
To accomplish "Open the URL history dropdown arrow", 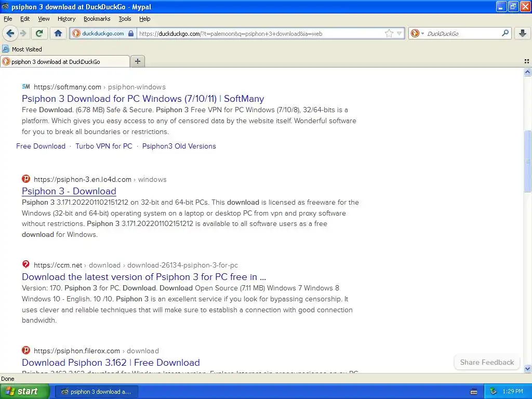I will 400,33.
